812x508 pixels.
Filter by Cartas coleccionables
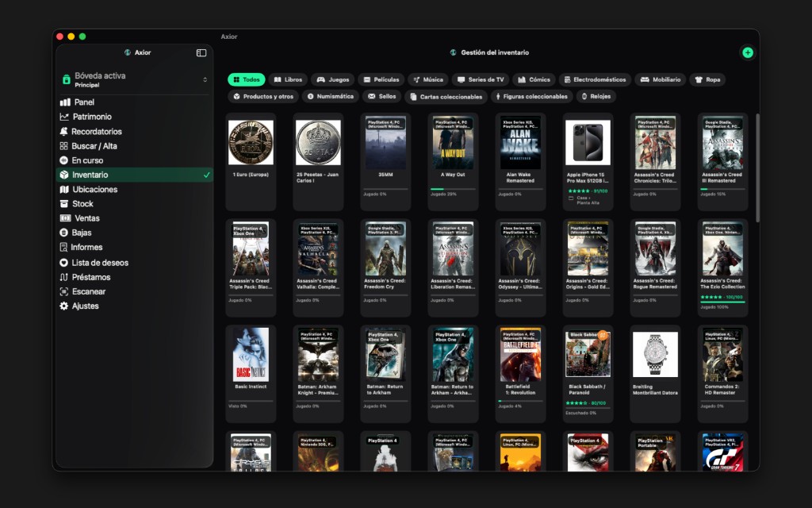click(x=446, y=96)
